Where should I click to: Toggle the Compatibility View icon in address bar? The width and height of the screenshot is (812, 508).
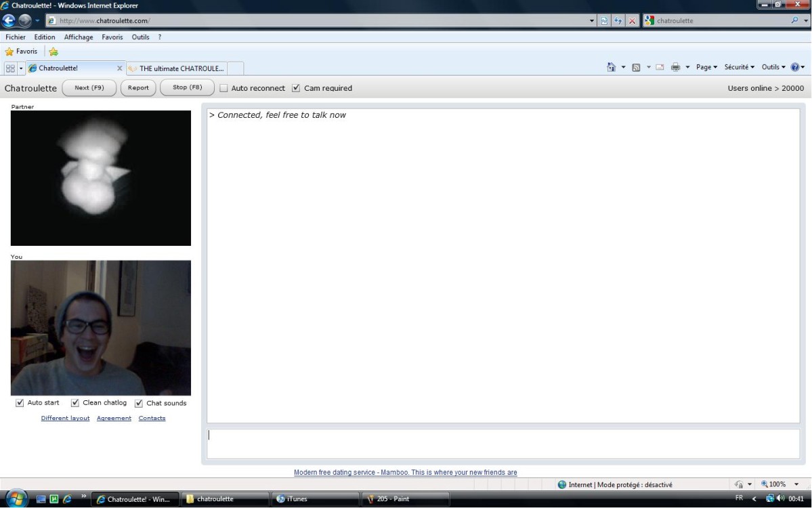coord(604,21)
